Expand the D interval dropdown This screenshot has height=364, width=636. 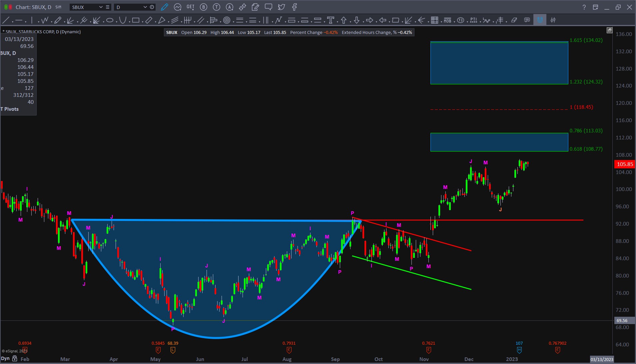145,7
